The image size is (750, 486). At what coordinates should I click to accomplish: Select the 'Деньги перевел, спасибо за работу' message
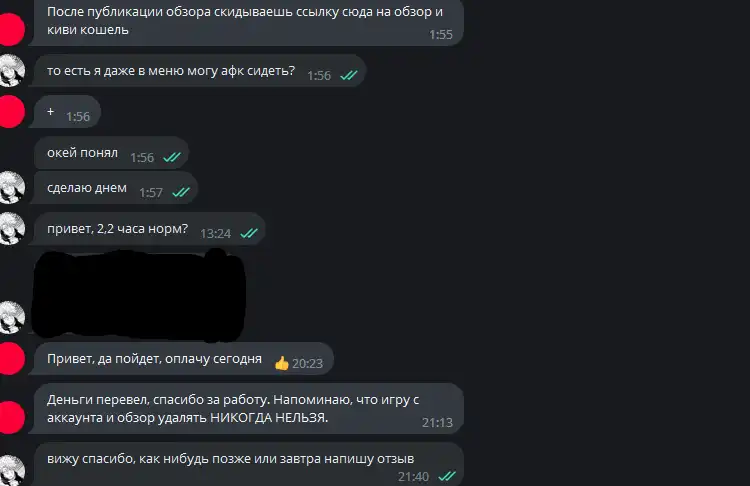click(x=246, y=409)
